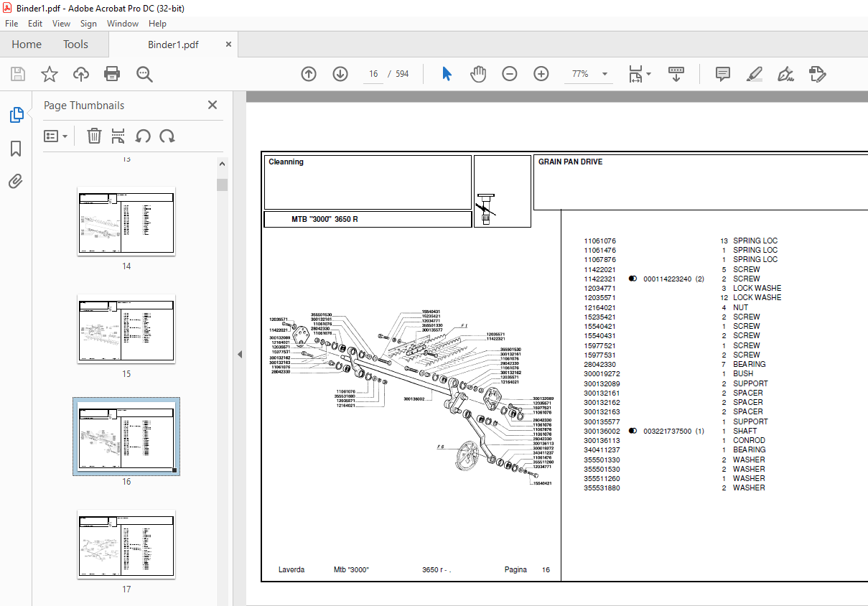Open the find text magnifier tool
868x606 pixels.
coord(144,74)
